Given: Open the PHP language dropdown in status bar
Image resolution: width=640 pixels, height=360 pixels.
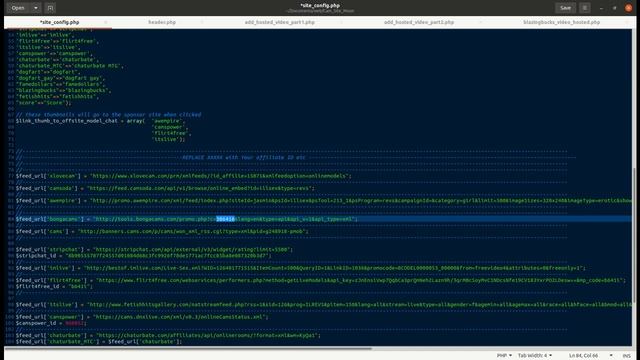Looking at the screenshot, I should [504, 356].
